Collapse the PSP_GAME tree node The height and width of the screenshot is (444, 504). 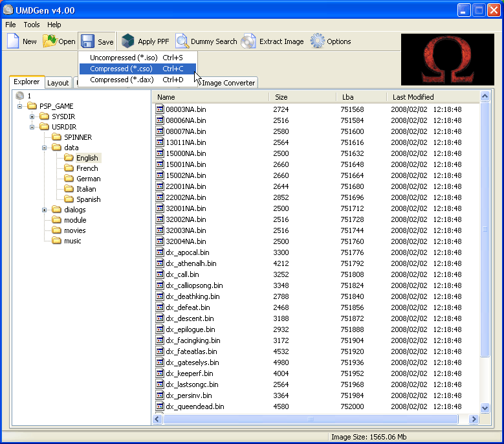(x=19, y=106)
